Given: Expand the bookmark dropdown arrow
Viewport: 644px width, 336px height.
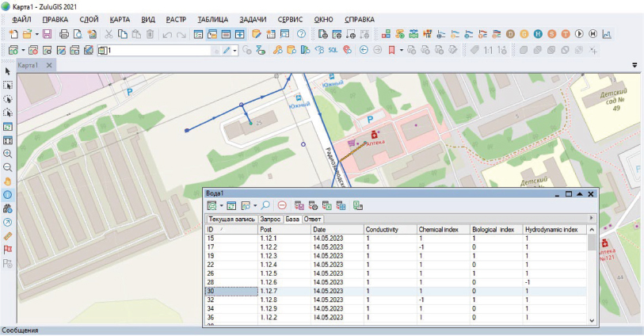Looking at the screenshot, I should coord(401,50).
